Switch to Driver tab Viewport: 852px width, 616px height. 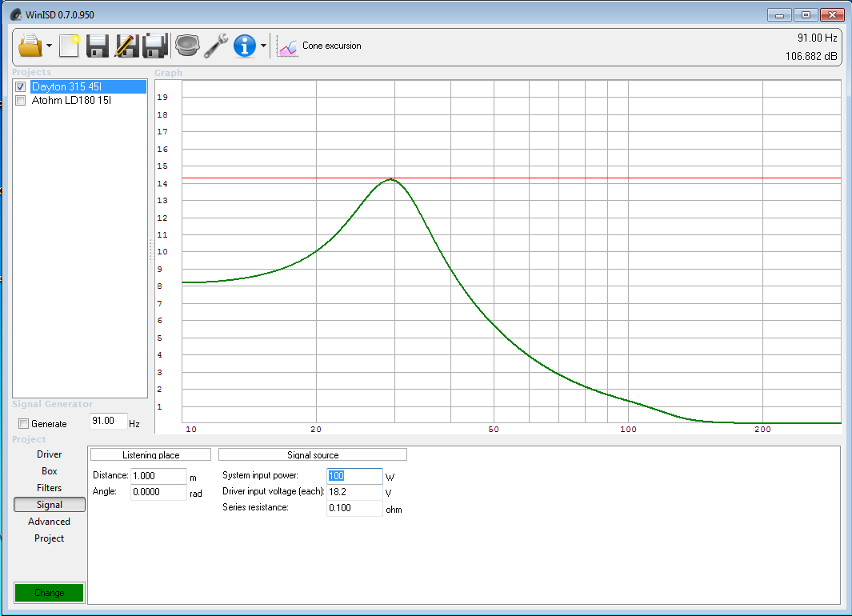tap(49, 454)
